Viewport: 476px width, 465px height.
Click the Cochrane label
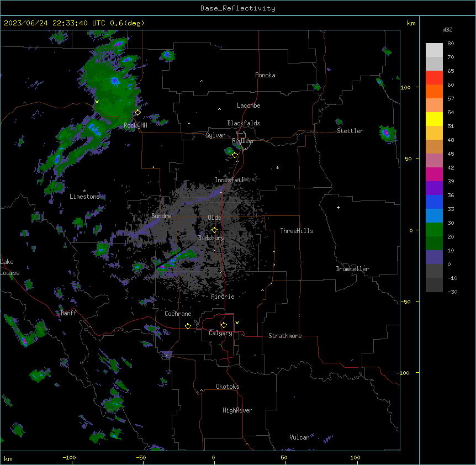[x=178, y=314]
